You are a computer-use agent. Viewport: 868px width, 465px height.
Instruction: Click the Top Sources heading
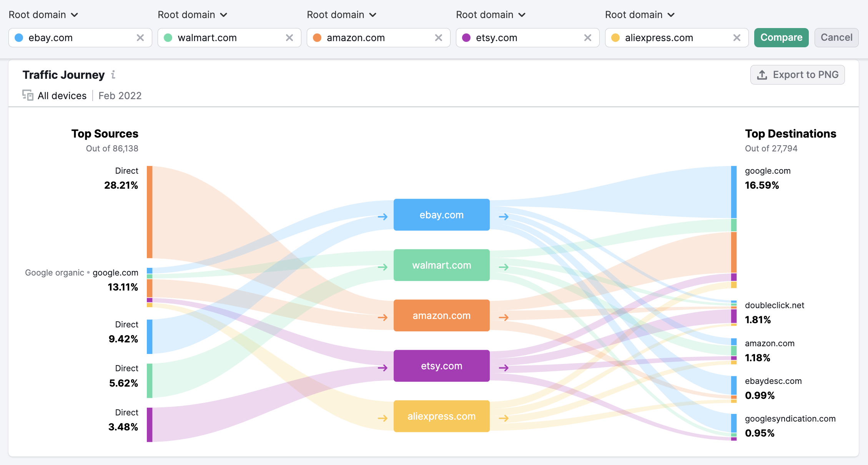[x=105, y=133]
